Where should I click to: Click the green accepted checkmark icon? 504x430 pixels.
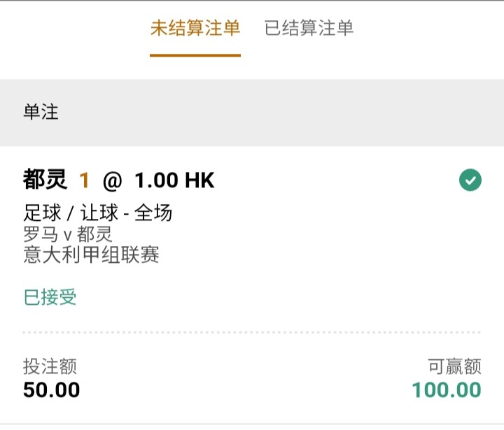(x=470, y=180)
